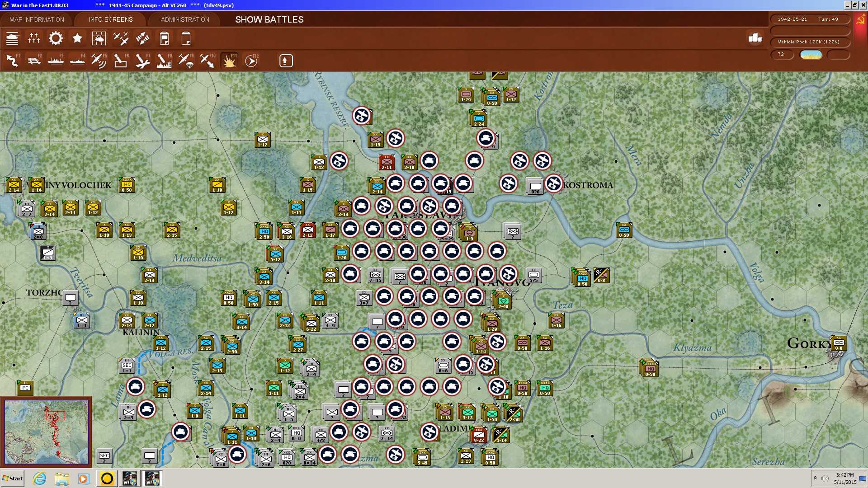
Task: Select the 2-27 unit counter
Action: (298, 345)
